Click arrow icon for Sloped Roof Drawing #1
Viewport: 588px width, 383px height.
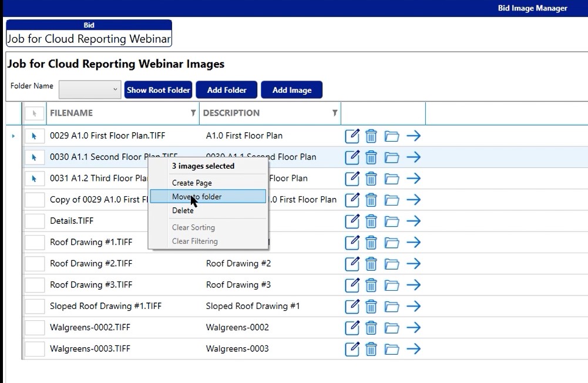click(x=414, y=306)
